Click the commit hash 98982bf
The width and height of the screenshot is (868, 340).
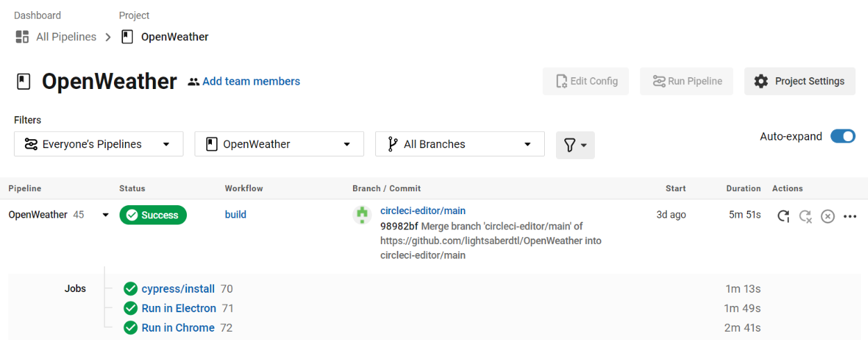tap(399, 226)
